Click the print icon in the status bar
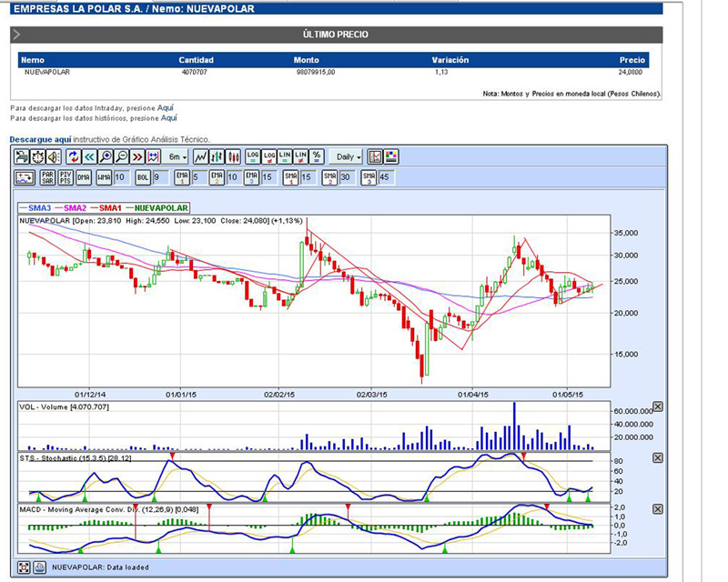 click(x=39, y=567)
